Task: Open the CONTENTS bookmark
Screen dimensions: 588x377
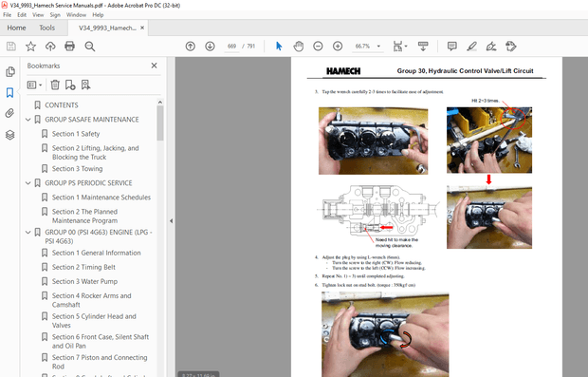Action: tap(62, 105)
